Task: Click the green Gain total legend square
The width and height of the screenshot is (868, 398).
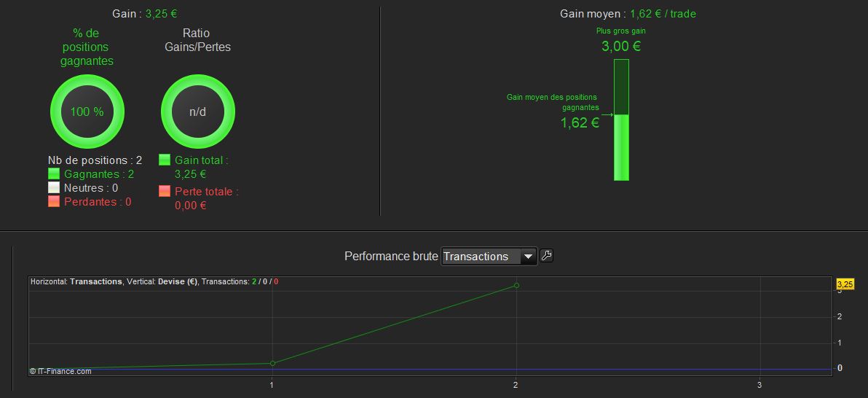Action: click(x=165, y=160)
